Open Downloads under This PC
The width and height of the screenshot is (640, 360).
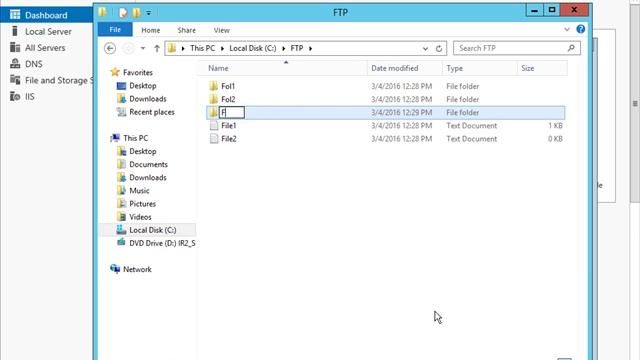[x=147, y=178]
